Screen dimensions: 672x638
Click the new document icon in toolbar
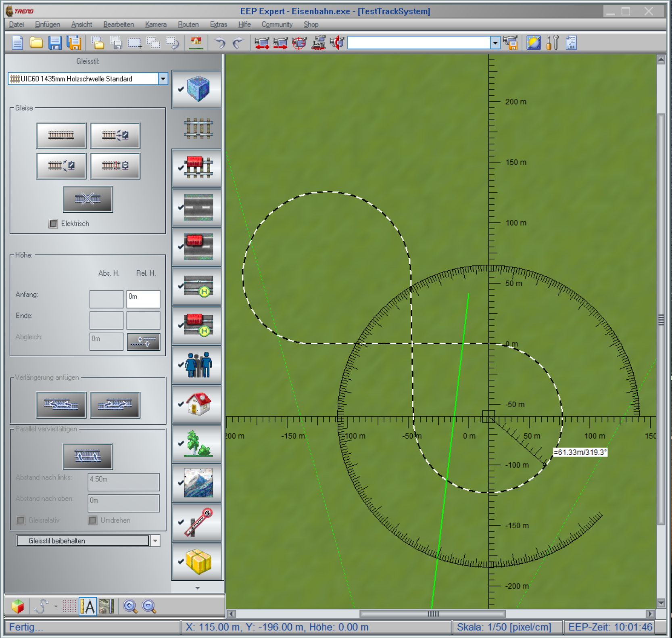(x=17, y=42)
